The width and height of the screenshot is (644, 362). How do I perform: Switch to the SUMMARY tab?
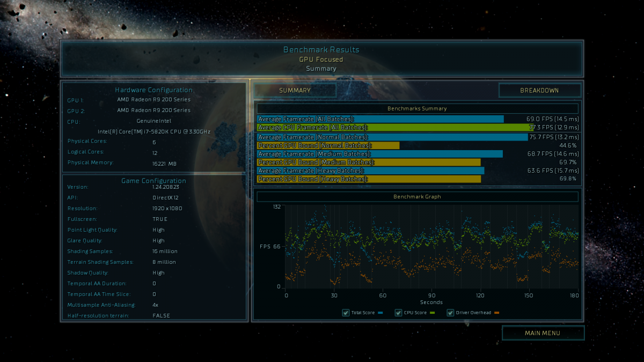tap(295, 90)
